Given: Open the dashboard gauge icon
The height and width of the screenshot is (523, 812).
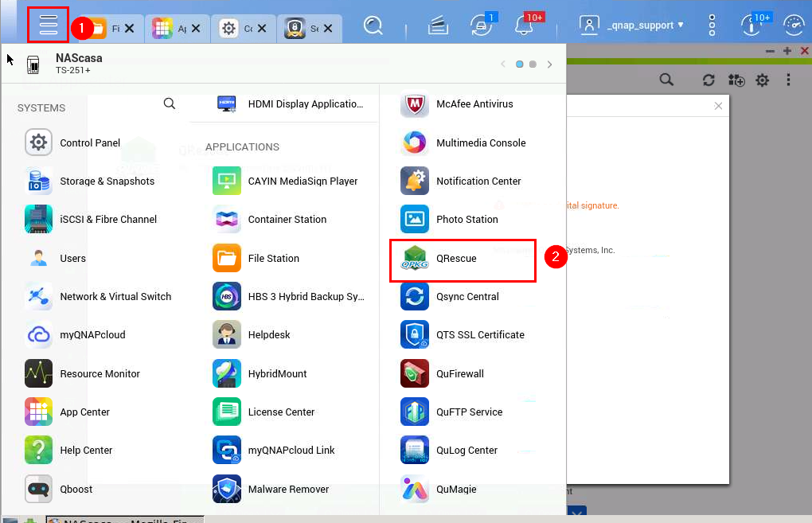Looking at the screenshot, I should tap(794, 25).
